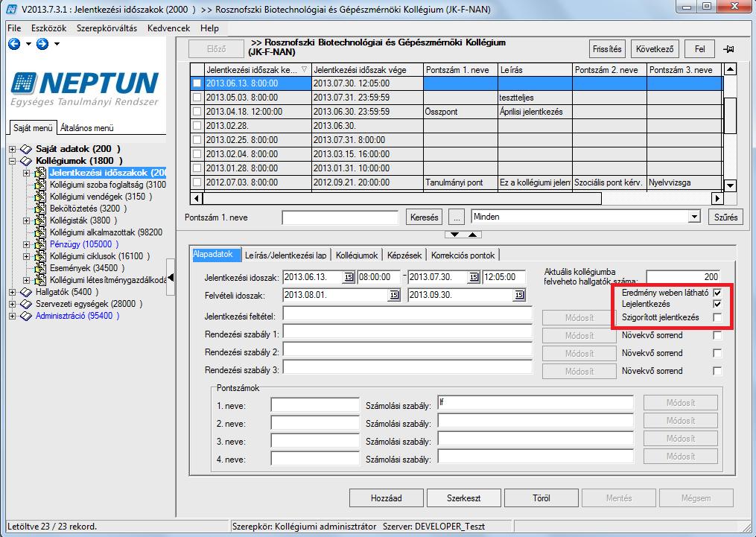Click the pin icon next to Fel

[x=728, y=49]
